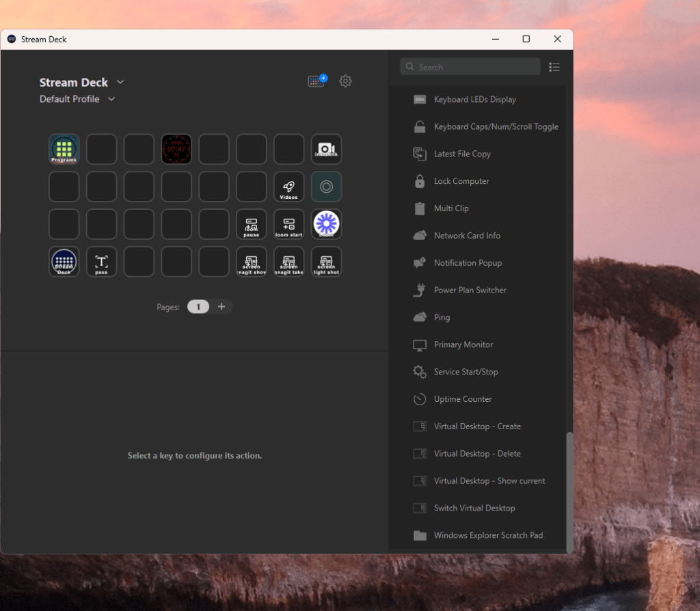Select the Switch Virtual Desktop action
Image resolution: width=700 pixels, height=611 pixels.
pyautogui.click(x=474, y=508)
